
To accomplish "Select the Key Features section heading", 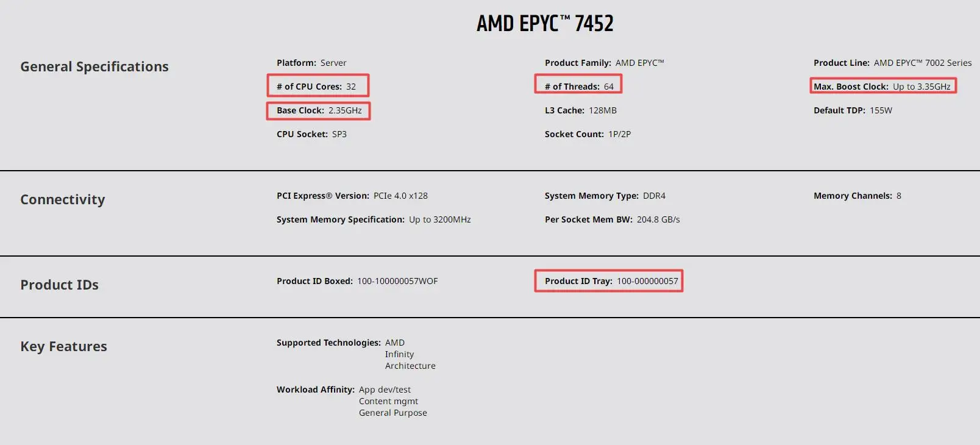I will click(63, 346).
